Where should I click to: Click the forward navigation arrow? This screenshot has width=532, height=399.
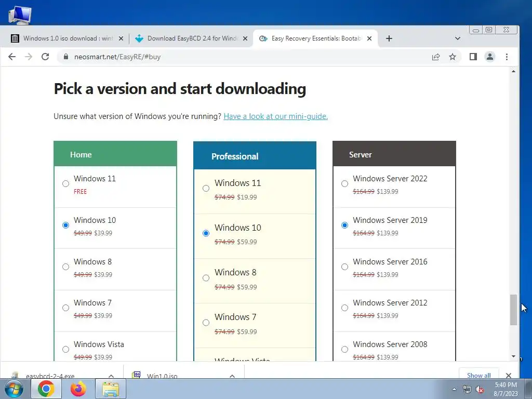point(29,57)
